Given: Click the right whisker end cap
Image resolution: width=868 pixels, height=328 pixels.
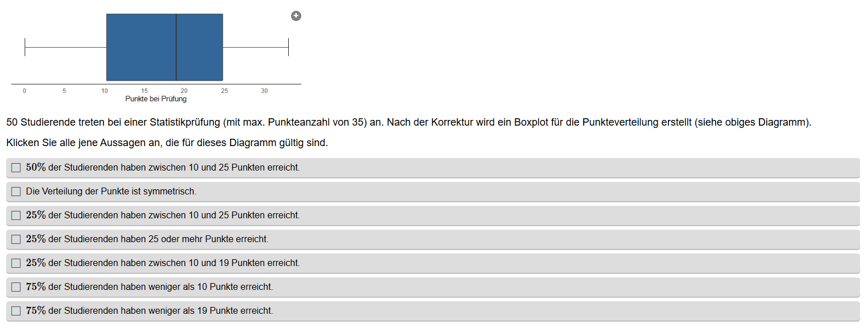Looking at the screenshot, I should (288, 47).
